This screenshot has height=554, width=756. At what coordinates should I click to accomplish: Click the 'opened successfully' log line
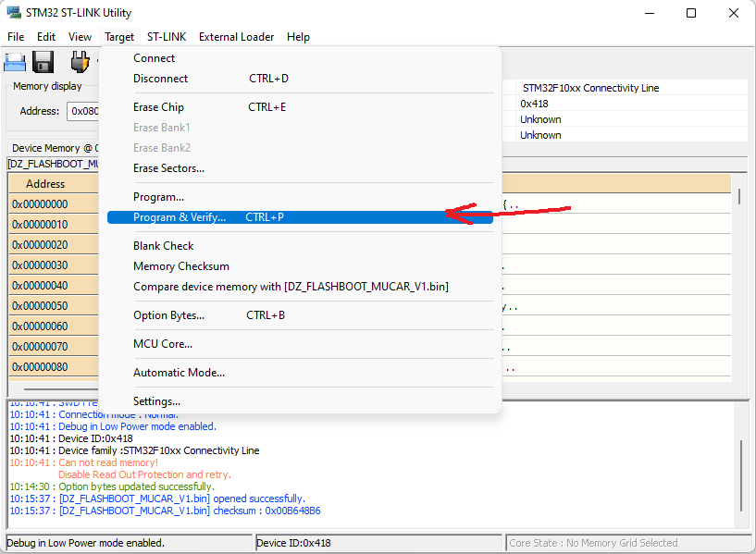point(157,499)
